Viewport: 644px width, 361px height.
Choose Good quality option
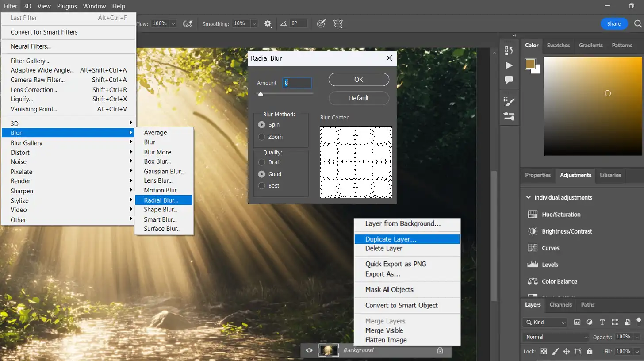click(262, 174)
